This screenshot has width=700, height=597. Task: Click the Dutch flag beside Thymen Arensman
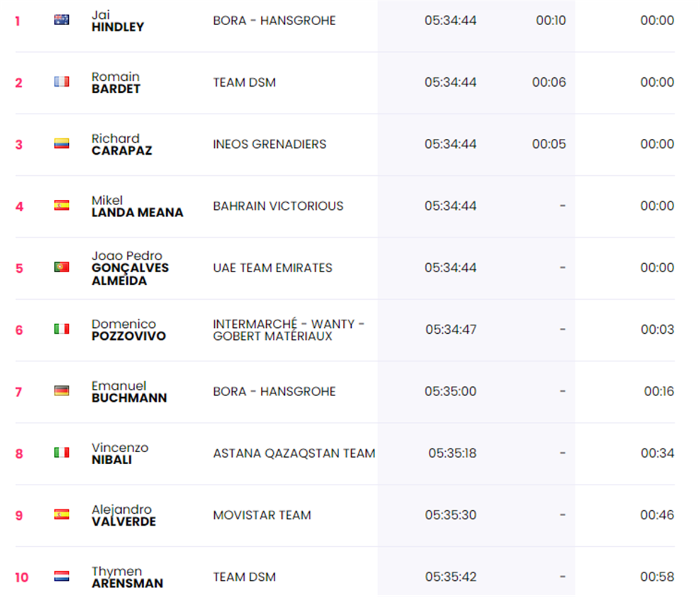62,577
